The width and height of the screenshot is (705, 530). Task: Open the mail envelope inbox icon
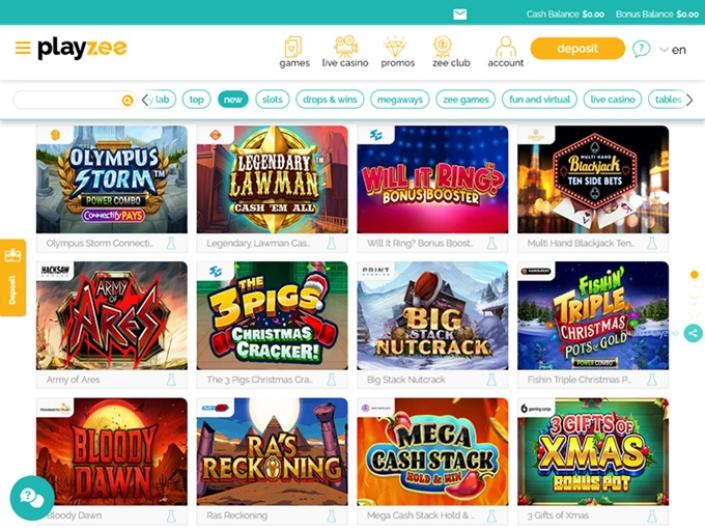pos(460,14)
